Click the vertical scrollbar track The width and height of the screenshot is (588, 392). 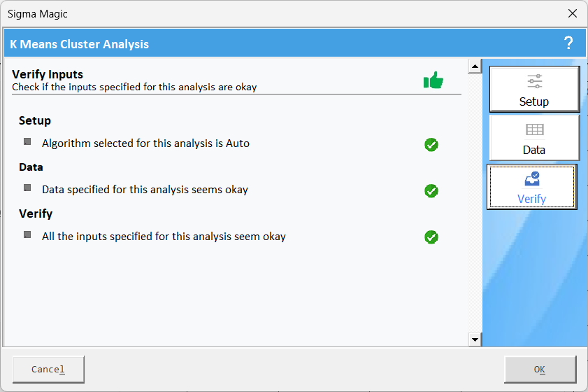[x=475, y=203]
